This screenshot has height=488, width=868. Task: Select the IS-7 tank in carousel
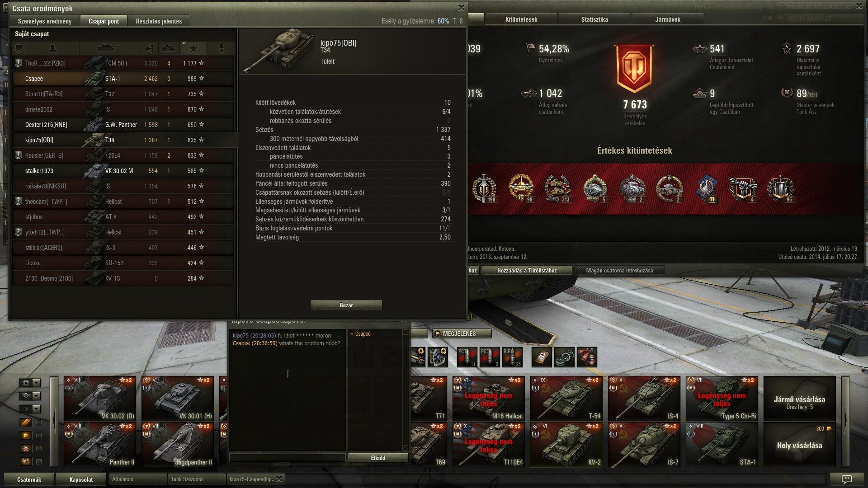tap(644, 445)
